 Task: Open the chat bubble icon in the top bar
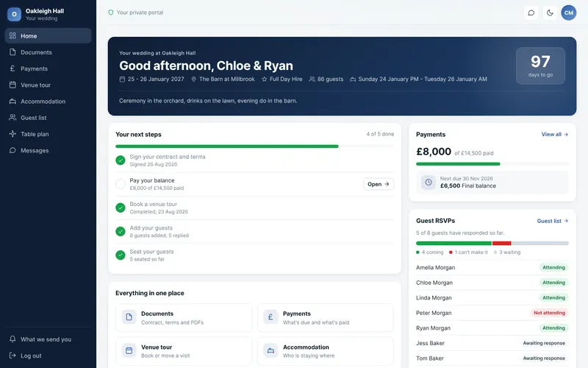[531, 13]
